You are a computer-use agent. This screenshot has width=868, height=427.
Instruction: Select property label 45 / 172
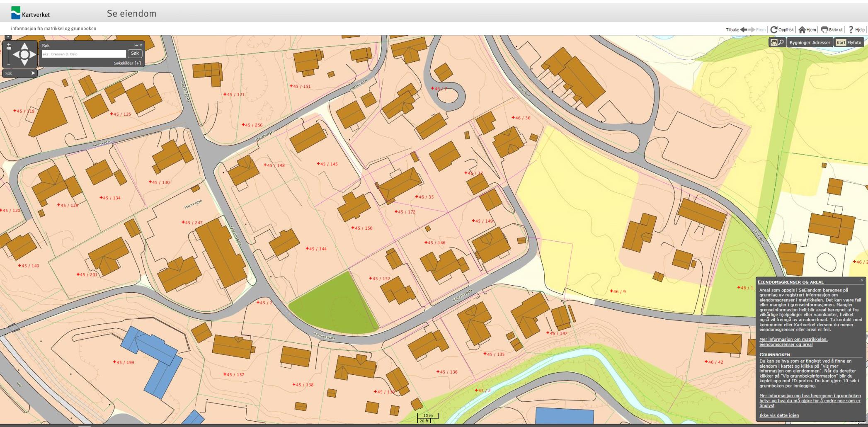click(405, 212)
